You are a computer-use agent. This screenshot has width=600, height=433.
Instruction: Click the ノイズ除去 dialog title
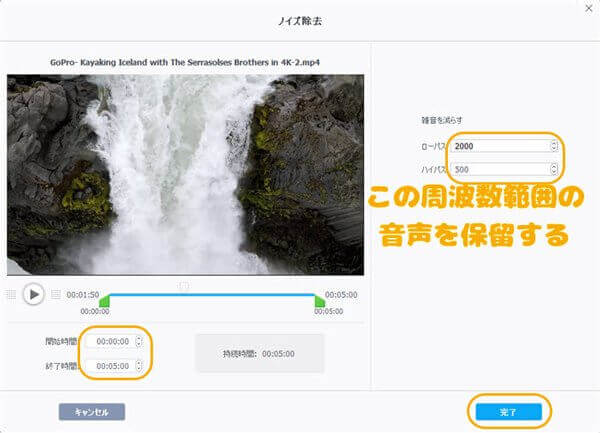(300, 21)
